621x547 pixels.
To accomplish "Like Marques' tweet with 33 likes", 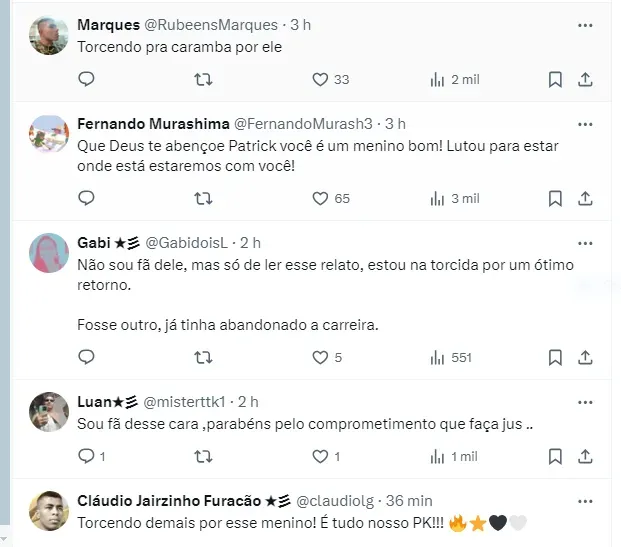I will [x=320, y=80].
